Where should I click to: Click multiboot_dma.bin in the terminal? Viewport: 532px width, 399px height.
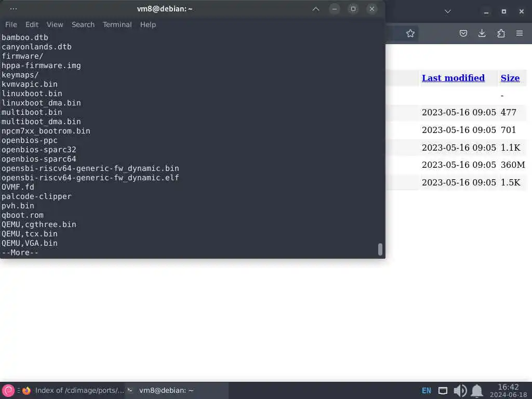[x=41, y=122]
